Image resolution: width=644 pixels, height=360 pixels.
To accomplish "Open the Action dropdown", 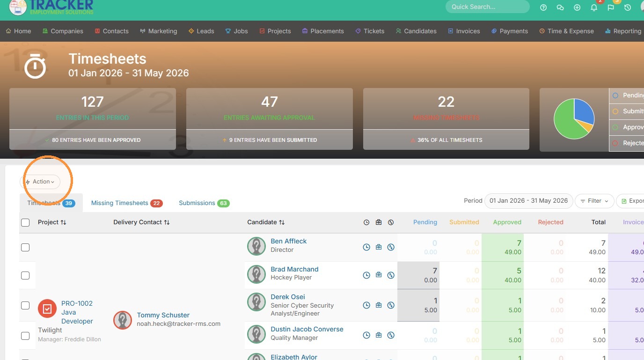I will [40, 182].
